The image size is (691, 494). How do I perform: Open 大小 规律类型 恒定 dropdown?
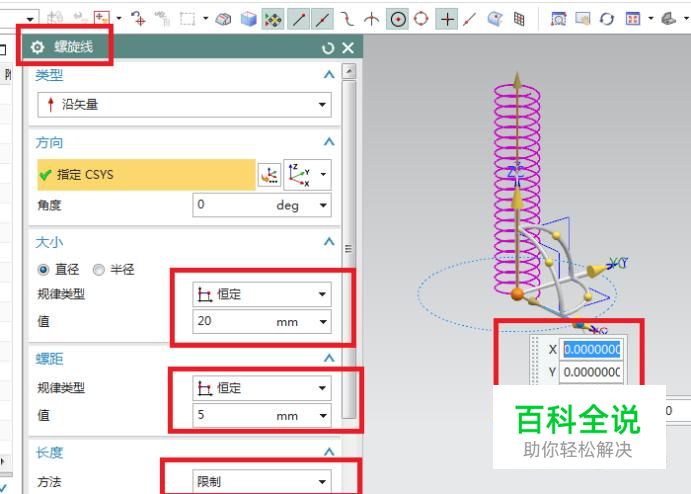[x=262, y=294]
